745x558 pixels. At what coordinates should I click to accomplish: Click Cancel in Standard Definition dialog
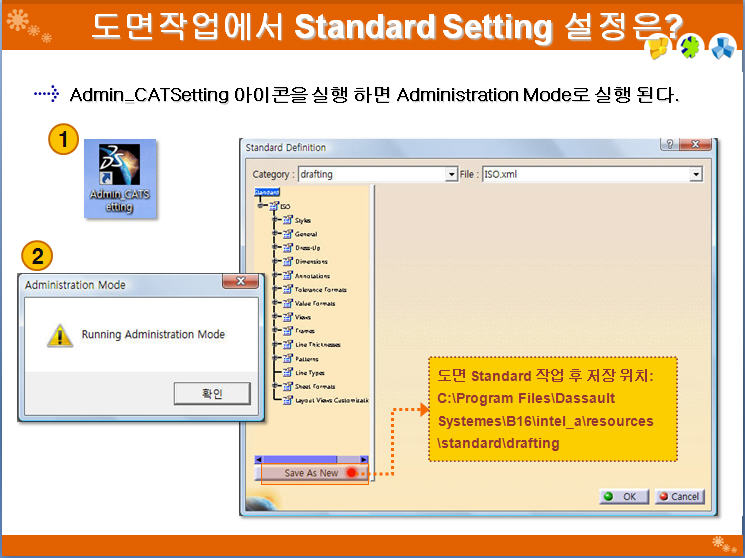679,496
